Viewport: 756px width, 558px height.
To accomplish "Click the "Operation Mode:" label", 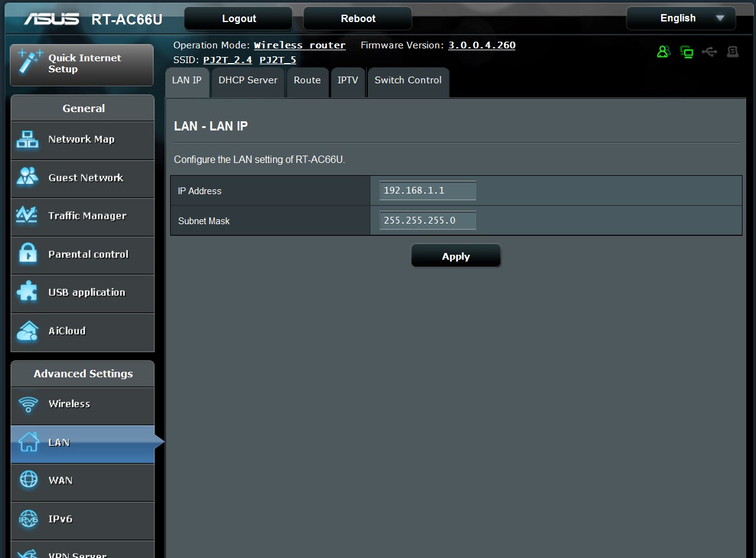I will tap(212, 45).
